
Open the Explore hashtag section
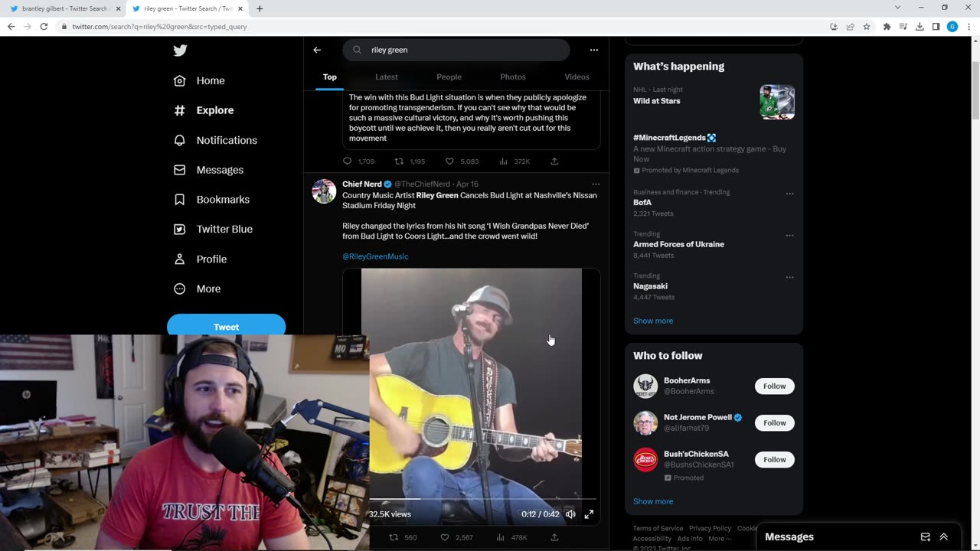[x=204, y=110]
